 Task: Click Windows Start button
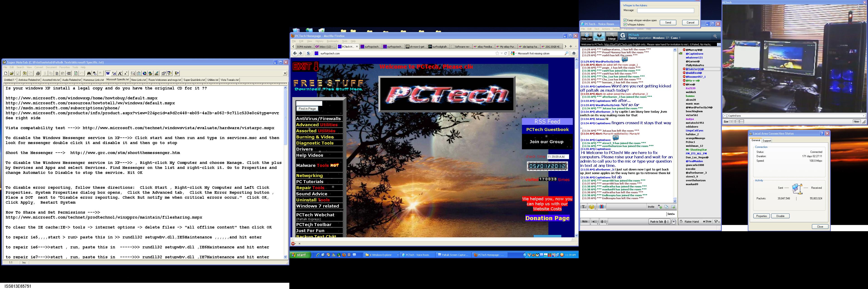coord(300,255)
